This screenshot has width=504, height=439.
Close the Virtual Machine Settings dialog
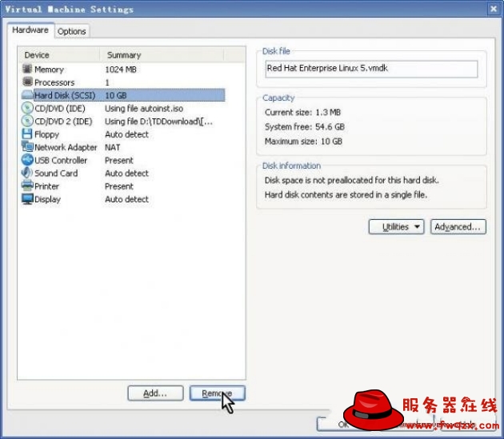coord(494,9)
